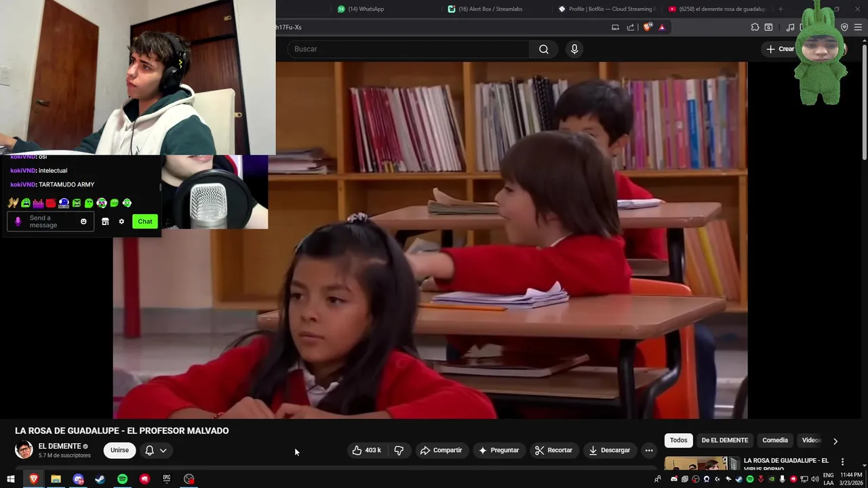The image size is (868, 488).
Task: Click the YouTube video player
Action: pos(430,240)
